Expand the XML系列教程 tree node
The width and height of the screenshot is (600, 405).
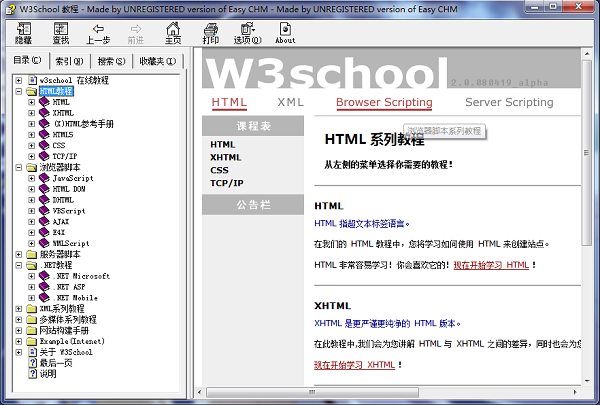click(19, 309)
